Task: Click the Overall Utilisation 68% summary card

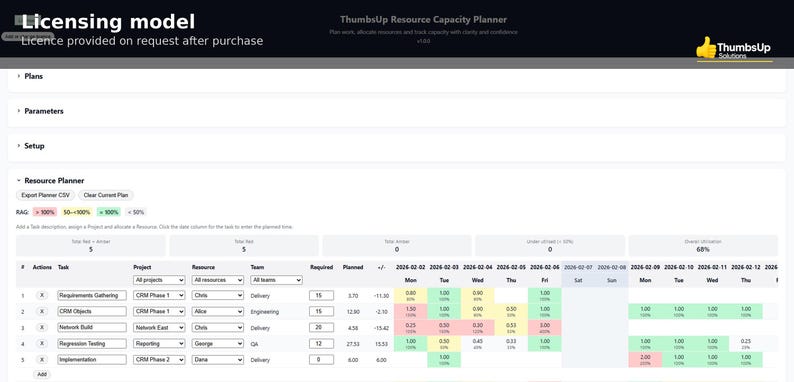Action: click(703, 246)
